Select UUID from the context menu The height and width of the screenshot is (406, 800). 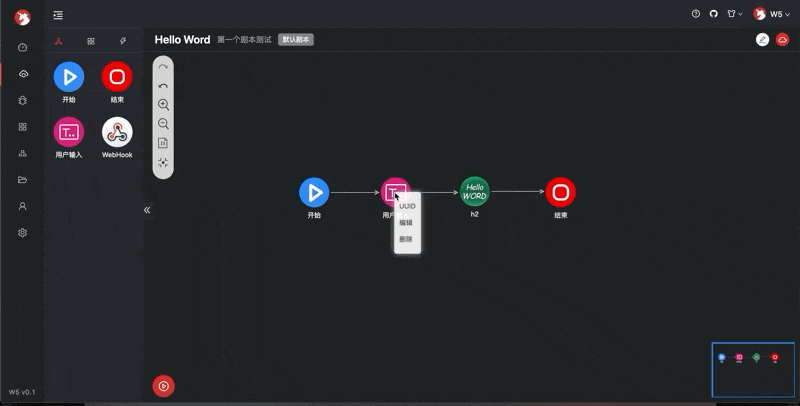[407, 206]
